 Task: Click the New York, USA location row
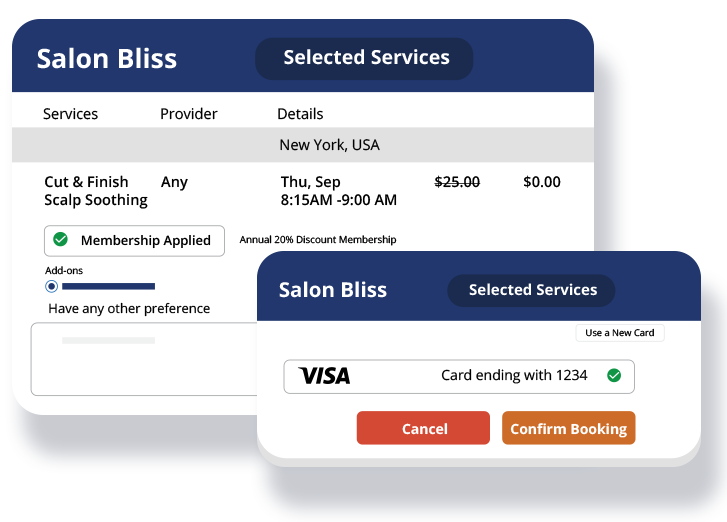[x=329, y=145]
